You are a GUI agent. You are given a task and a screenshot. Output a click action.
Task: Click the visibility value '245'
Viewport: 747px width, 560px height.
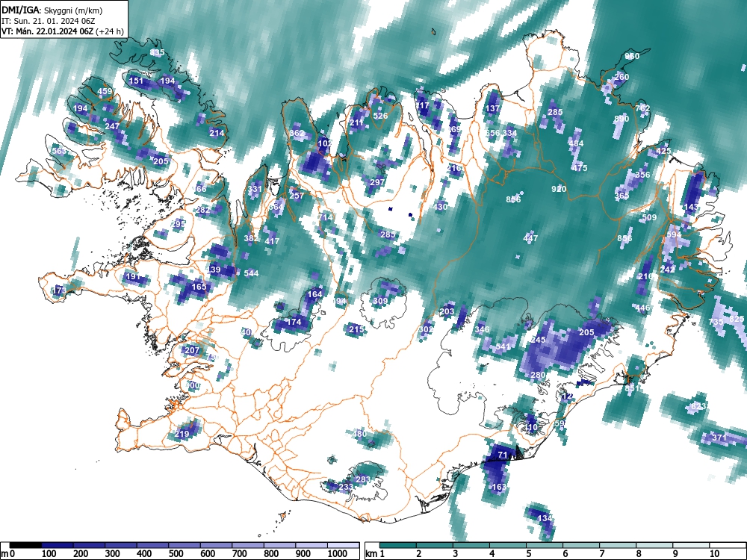coord(538,340)
